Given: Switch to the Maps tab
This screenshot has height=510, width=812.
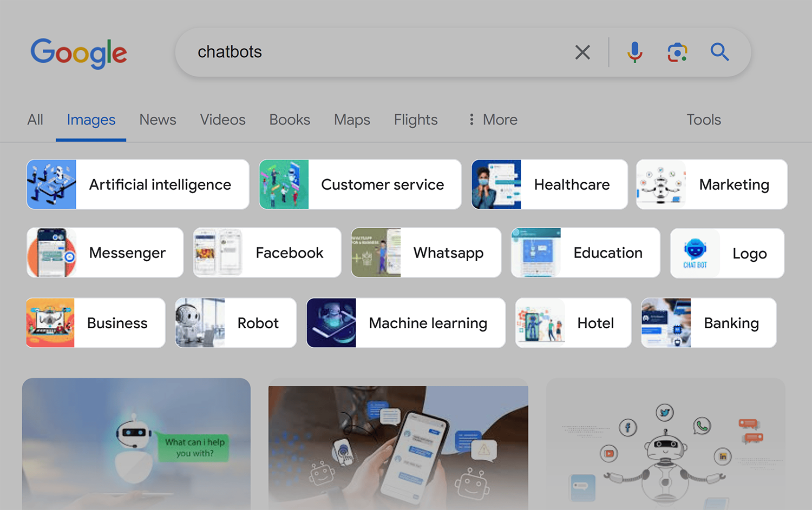Looking at the screenshot, I should pos(352,120).
